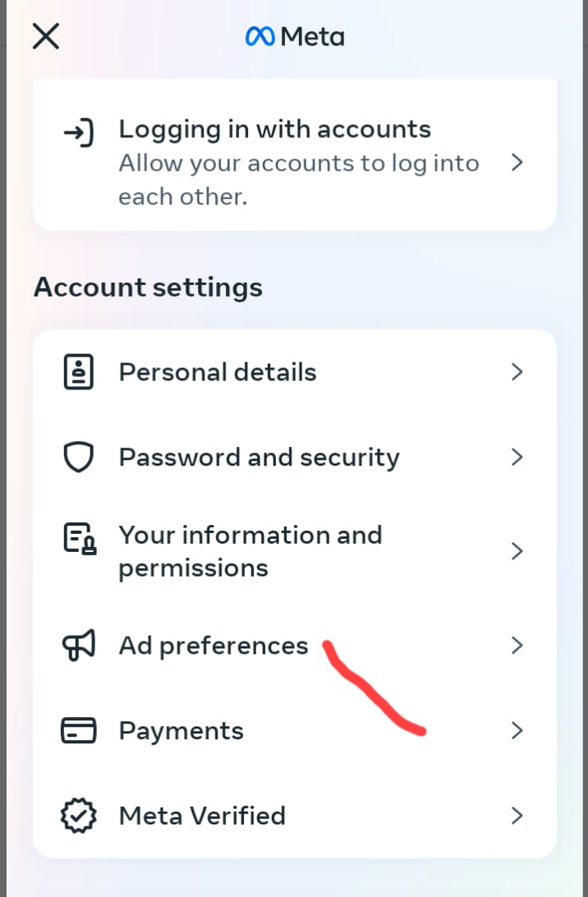The width and height of the screenshot is (588, 897).
Task: Click the Payments settings row
Action: pos(181,730)
